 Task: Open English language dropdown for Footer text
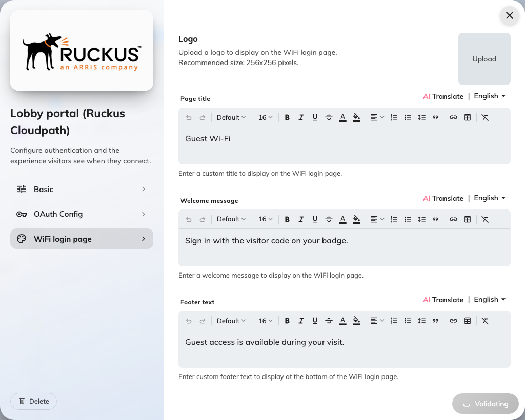coord(490,299)
